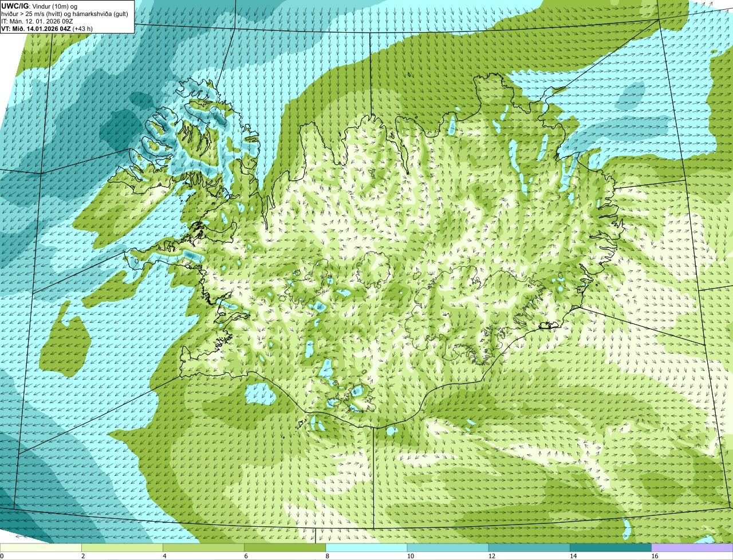
Task: Click the "4" label on the colour scale
Action: 164,556
